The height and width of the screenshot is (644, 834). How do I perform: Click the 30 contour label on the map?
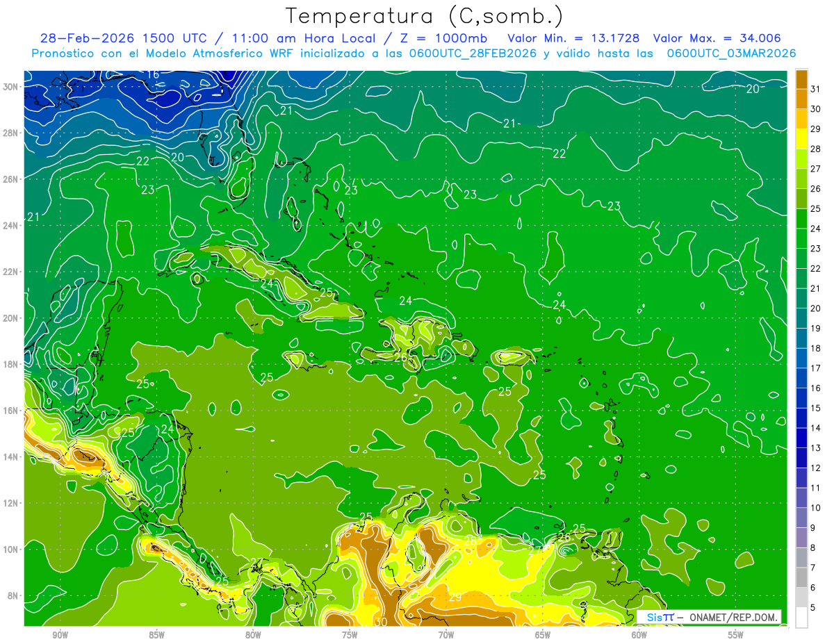(380, 622)
